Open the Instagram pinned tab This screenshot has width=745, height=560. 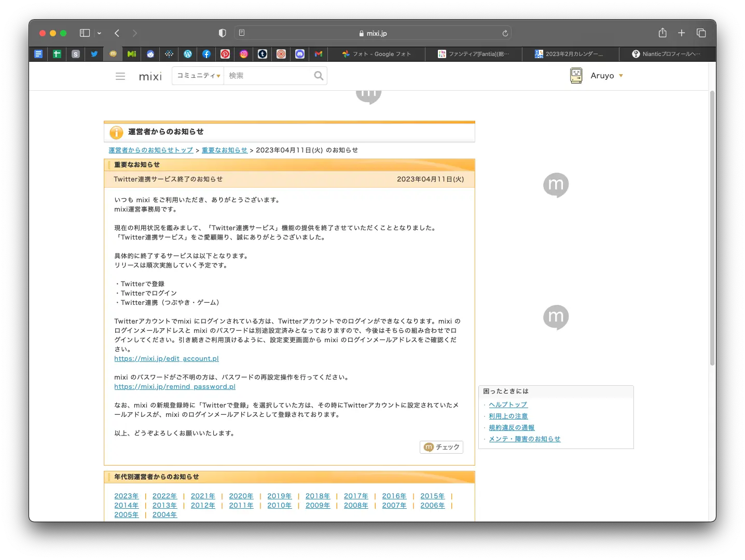[244, 54]
